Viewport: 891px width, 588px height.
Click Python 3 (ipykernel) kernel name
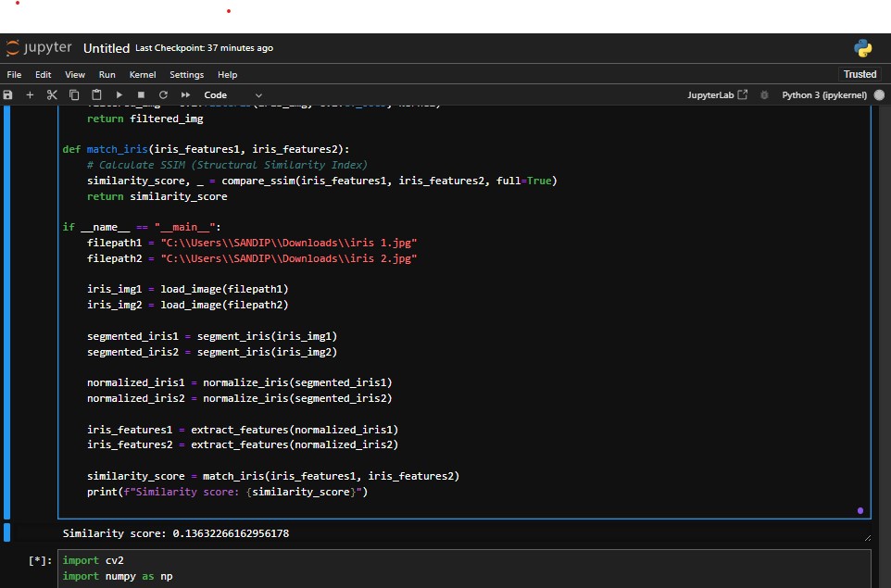tap(824, 94)
